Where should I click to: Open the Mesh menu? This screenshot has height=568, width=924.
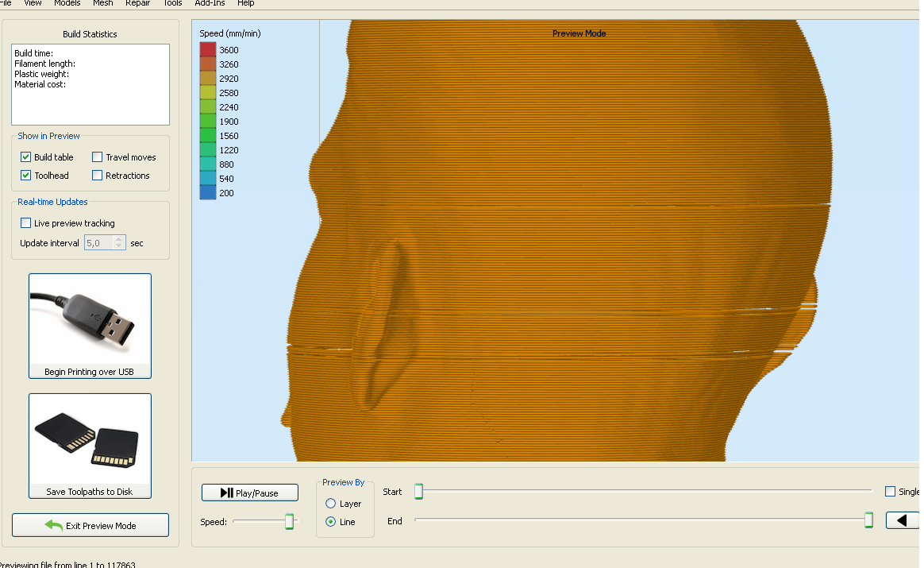point(102,3)
